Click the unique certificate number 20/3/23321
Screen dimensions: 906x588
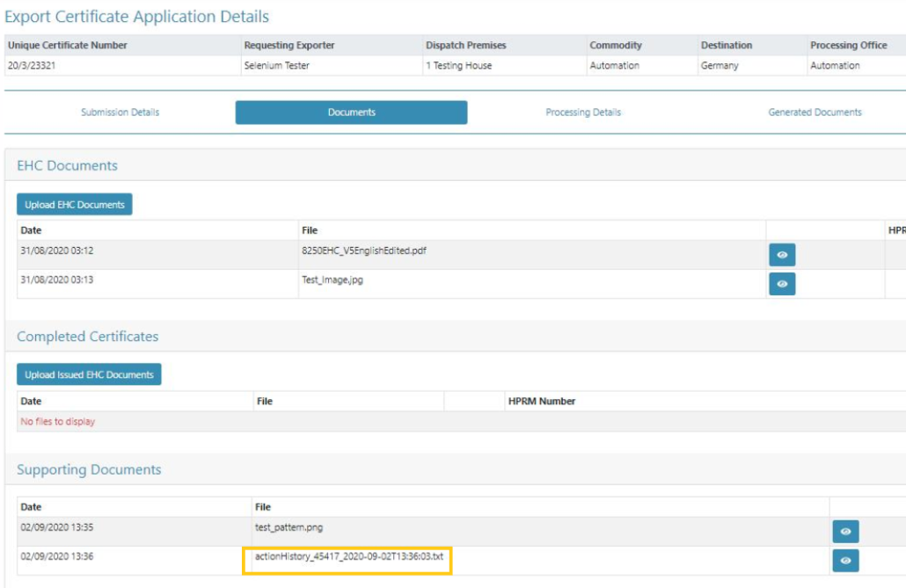click(x=33, y=66)
